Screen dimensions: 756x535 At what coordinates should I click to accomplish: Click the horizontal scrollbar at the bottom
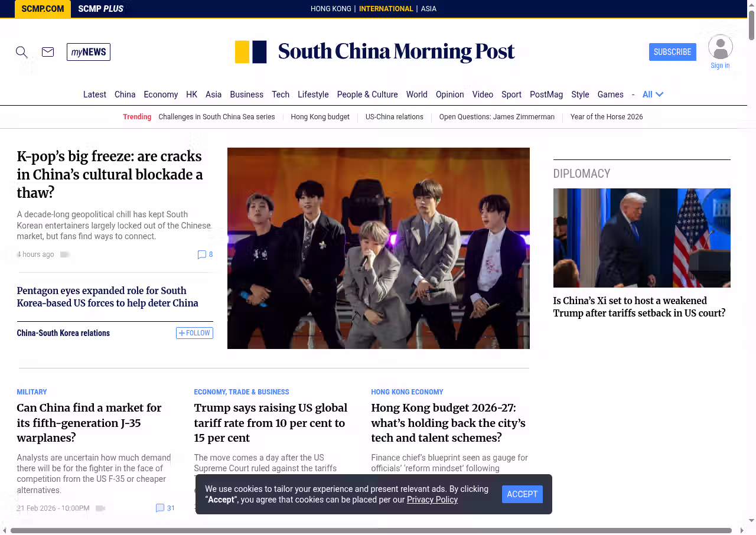pos(371,530)
